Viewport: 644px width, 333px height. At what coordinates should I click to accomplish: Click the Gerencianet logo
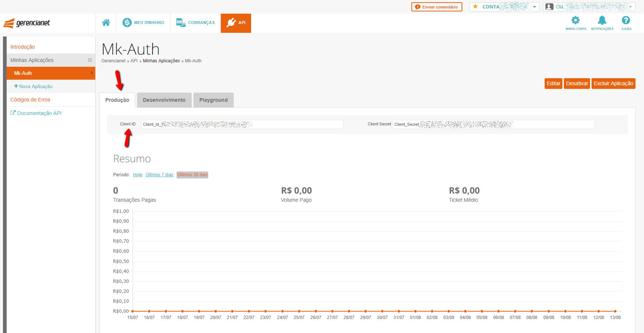27,23
